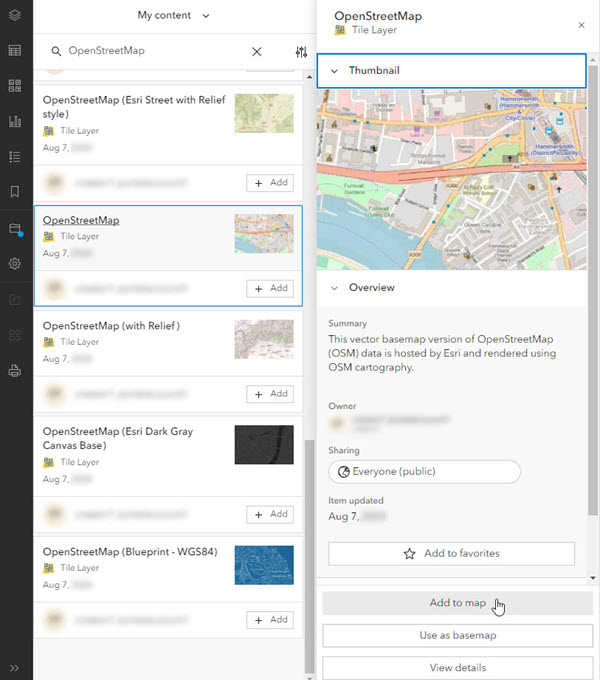Click the tile layer icon on with Relief card
Screen dimensions: 600x680
(x=49, y=342)
